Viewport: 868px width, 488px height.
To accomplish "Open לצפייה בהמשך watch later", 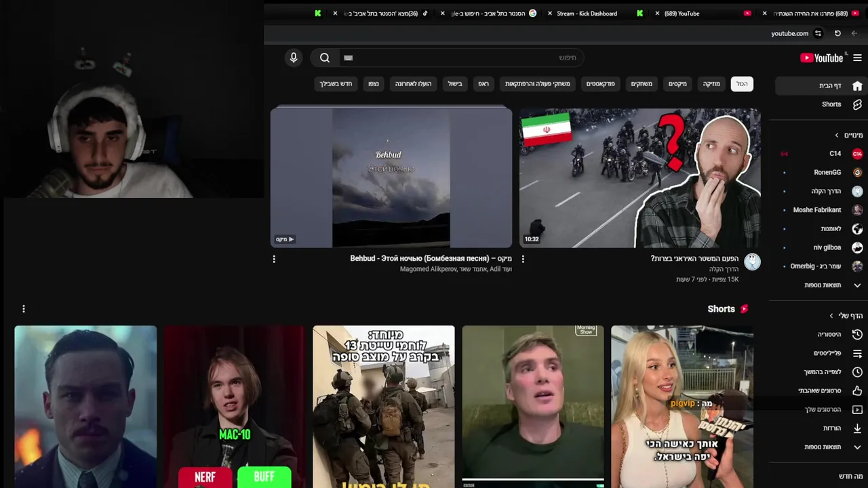I will [x=820, y=372].
